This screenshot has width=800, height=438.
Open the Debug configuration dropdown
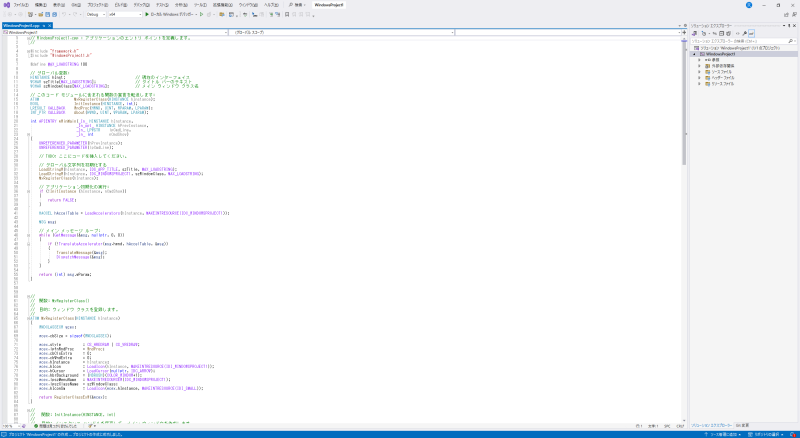pyautogui.click(x=95, y=14)
